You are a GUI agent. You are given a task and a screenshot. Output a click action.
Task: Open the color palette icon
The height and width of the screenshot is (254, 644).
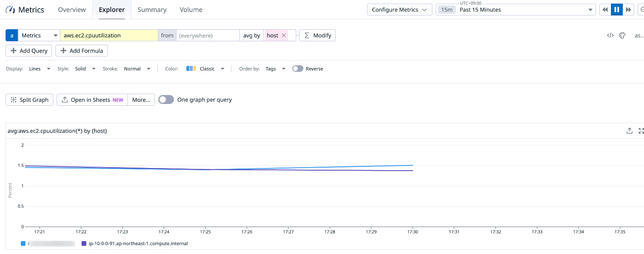[622, 36]
